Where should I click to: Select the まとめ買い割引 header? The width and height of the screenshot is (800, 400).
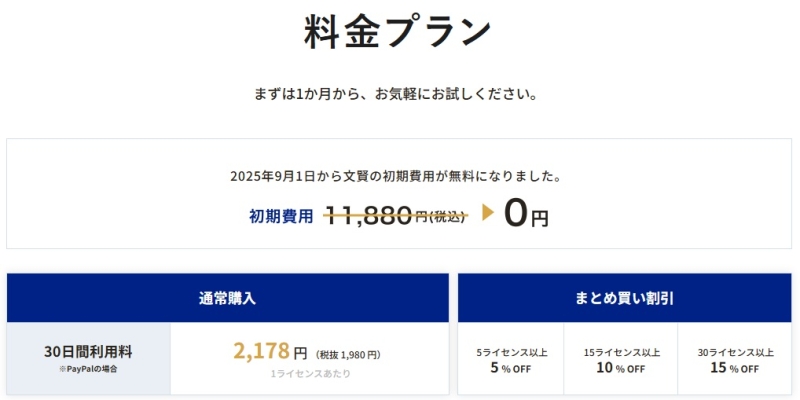pyautogui.click(x=625, y=298)
